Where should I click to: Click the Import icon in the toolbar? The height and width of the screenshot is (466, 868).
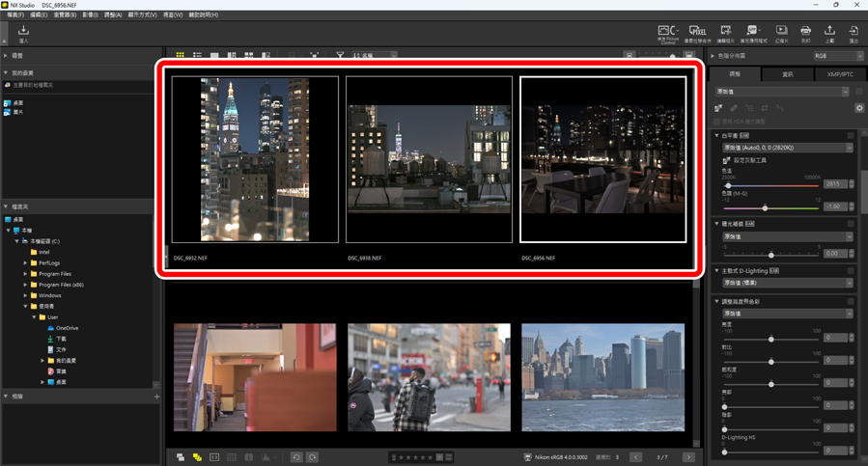(23, 34)
